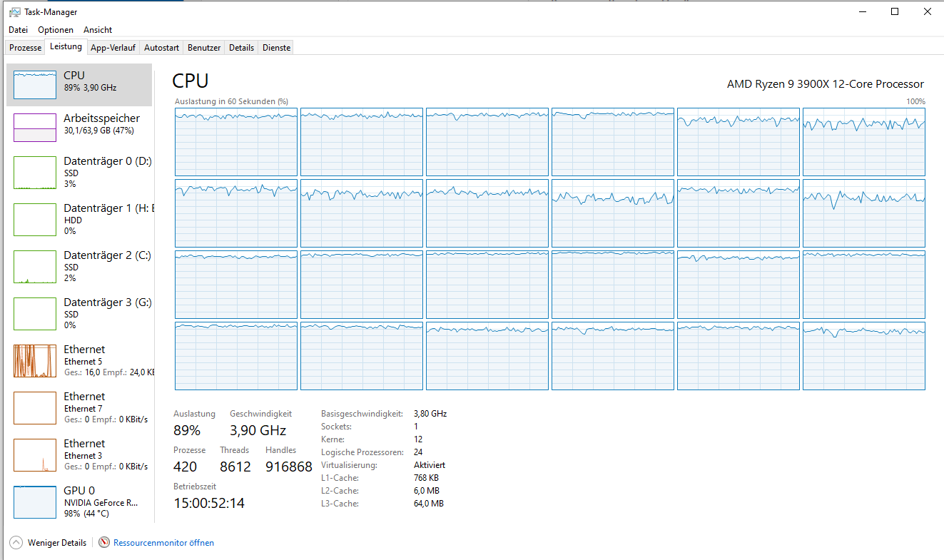Select Ethernet 7 network graph thumbnail
The width and height of the screenshot is (944, 560).
click(35, 408)
